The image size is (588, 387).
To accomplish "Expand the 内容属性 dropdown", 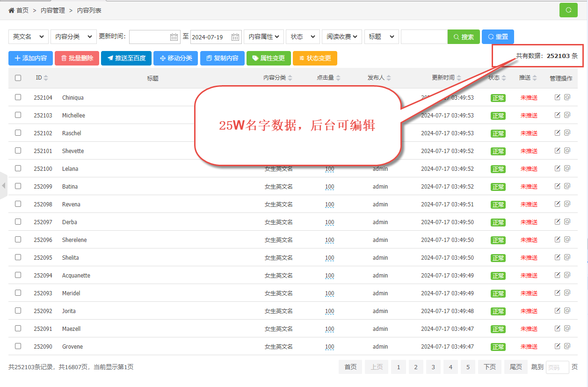I will [263, 37].
